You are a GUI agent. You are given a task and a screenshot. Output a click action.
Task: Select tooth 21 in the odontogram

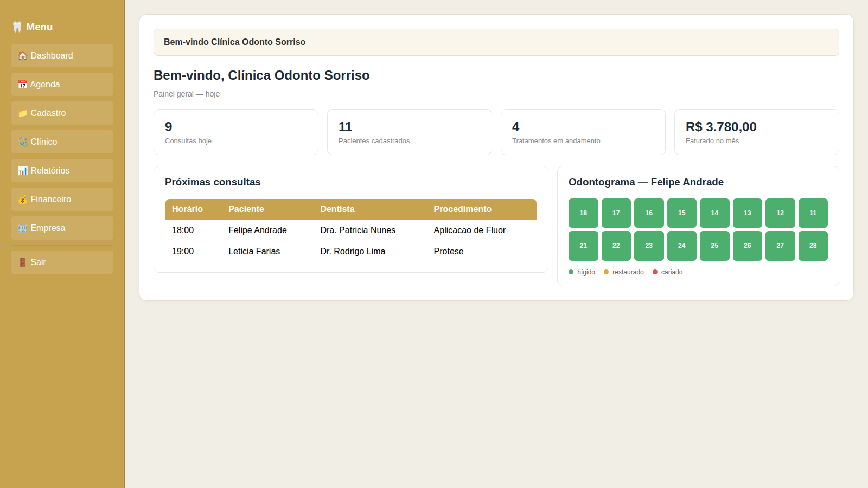[583, 246]
